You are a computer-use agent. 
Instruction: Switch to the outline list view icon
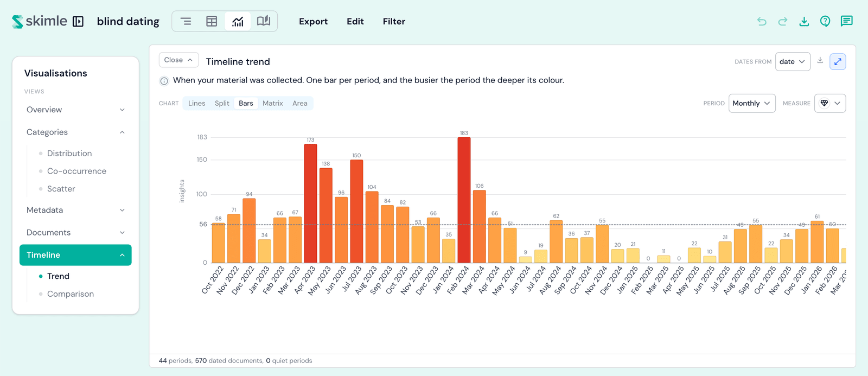click(186, 21)
